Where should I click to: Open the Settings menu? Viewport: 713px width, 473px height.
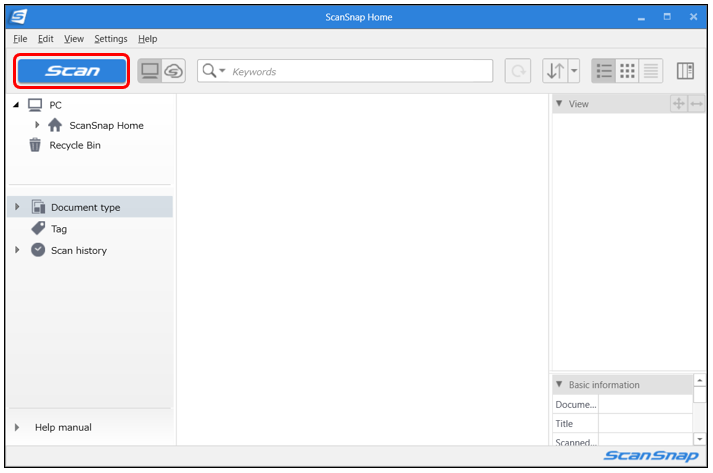click(x=111, y=38)
